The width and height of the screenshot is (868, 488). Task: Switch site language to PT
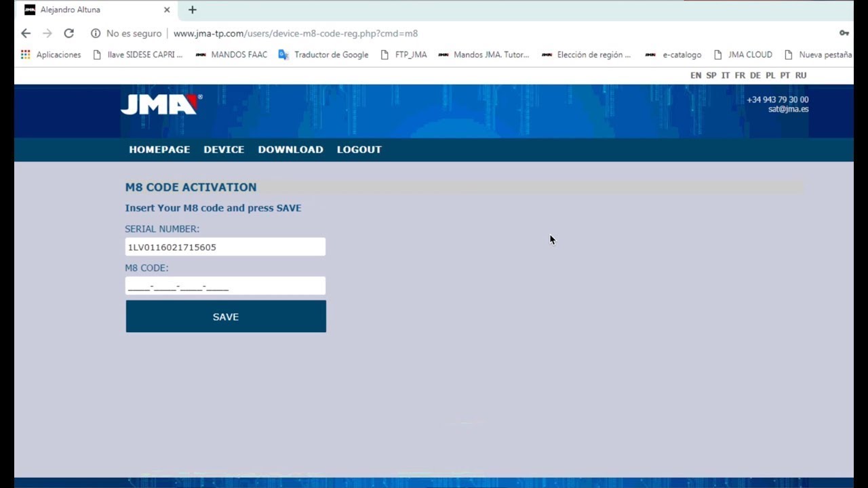(x=785, y=75)
